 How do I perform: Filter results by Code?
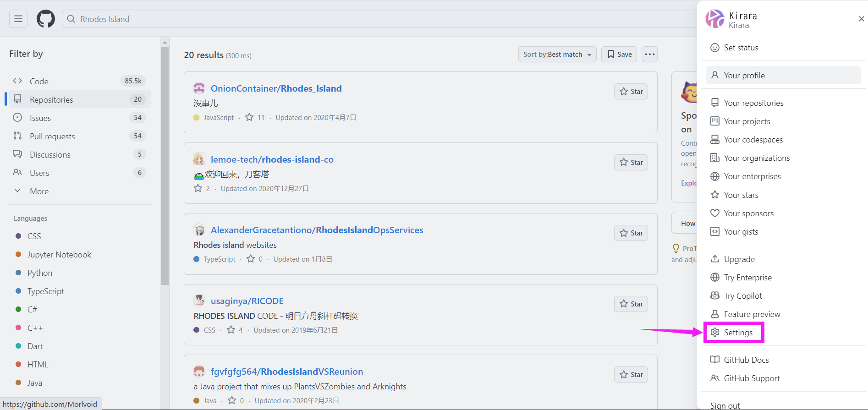point(79,81)
